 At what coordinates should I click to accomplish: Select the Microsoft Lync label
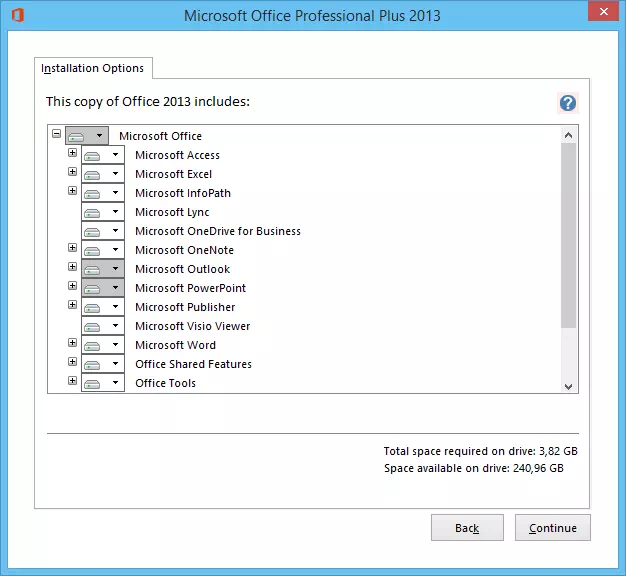pos(172,212)
